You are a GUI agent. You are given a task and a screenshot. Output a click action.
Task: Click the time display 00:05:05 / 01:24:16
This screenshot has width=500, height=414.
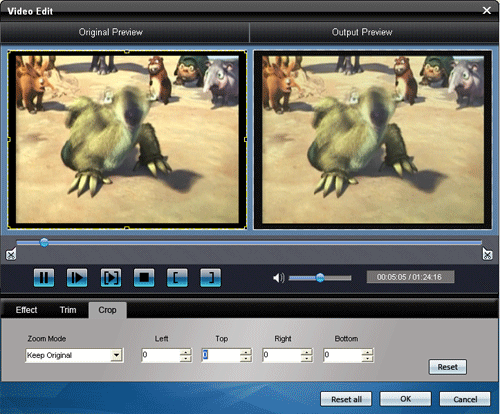click(x=410, y=277)
